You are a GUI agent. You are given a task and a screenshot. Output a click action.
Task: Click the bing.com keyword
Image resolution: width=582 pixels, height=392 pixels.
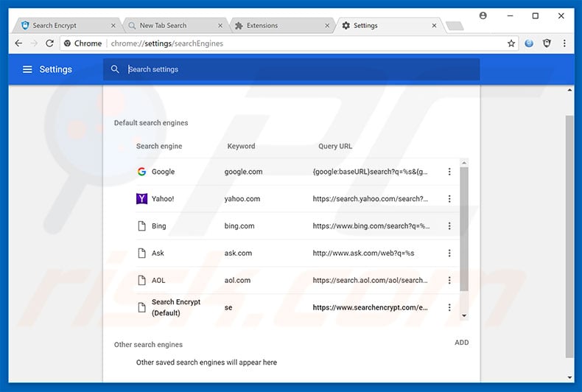tap(239, 225)
